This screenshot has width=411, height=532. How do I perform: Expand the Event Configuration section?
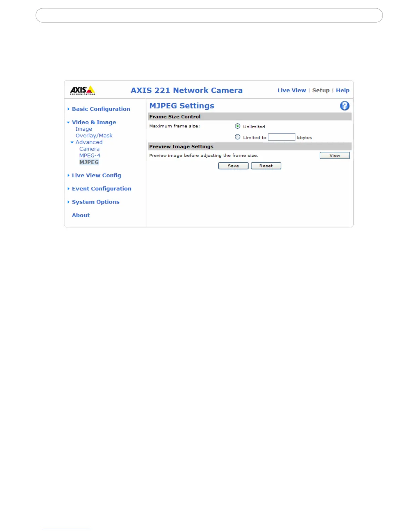pyautogui.click(x=101, y=188)
